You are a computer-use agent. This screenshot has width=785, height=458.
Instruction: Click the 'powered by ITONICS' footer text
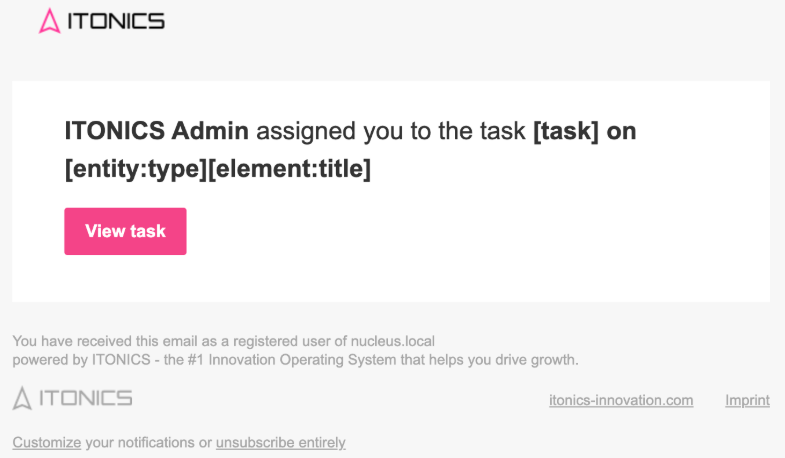[x=68, y=359]
